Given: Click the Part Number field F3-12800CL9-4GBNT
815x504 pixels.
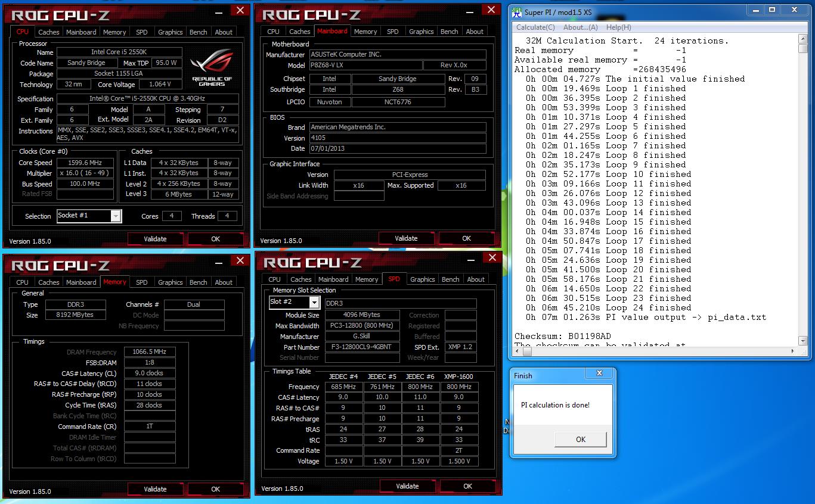Looking at the screenshot, I should tap(362, 347).
